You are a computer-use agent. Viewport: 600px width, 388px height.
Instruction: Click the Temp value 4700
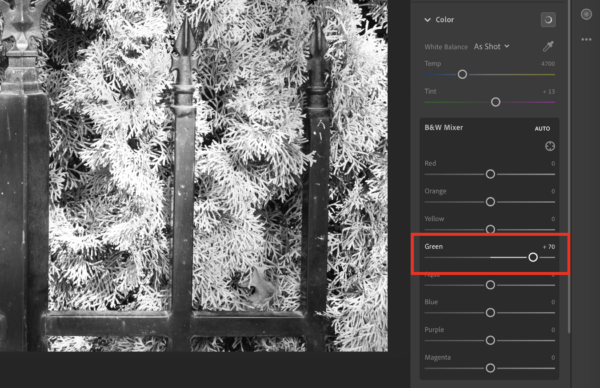point(548,64)
